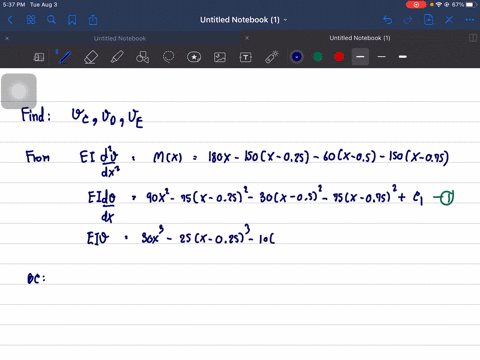Screen dimensions: 480x360
Task: Select the Shapes tool
Action: [x=142, y=57]
